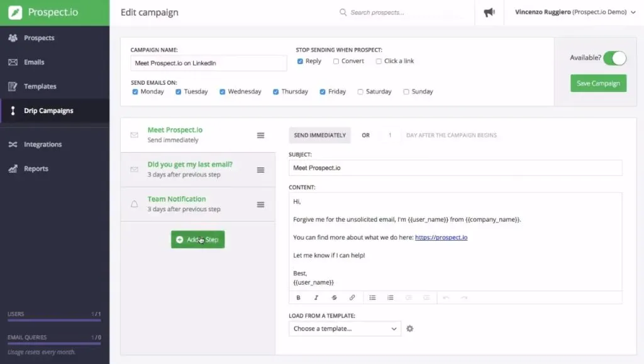Toggle the Monday sending day
This screenshot has height=364, width=644.
coord(135,92)
